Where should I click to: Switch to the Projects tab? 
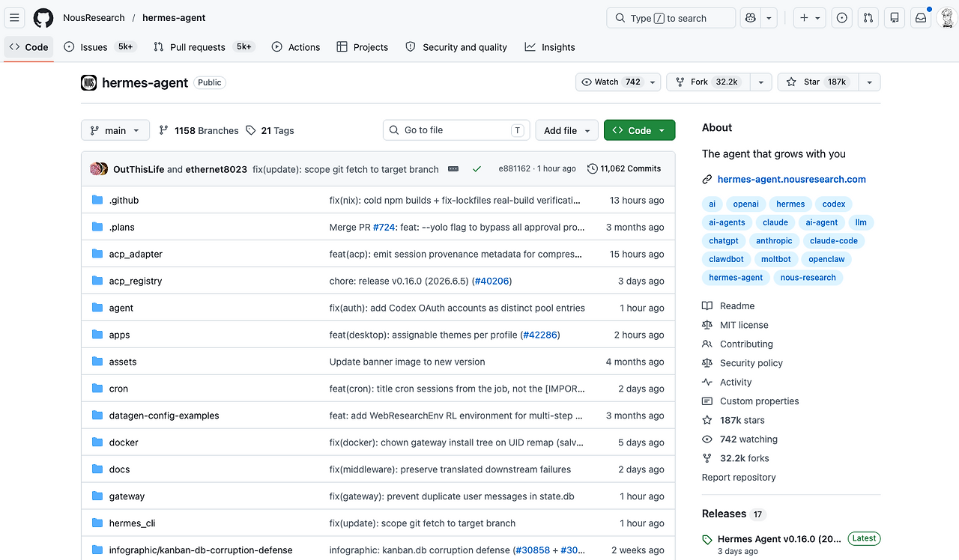(x=363, y=47)
